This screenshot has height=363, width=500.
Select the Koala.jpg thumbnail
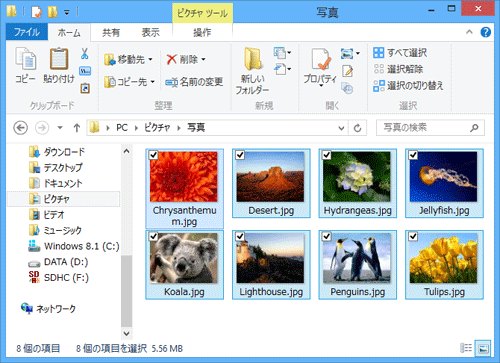coord(184,258)
